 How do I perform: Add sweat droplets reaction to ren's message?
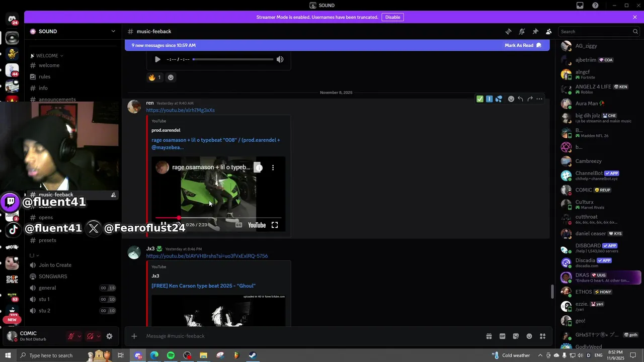point(499,99)
